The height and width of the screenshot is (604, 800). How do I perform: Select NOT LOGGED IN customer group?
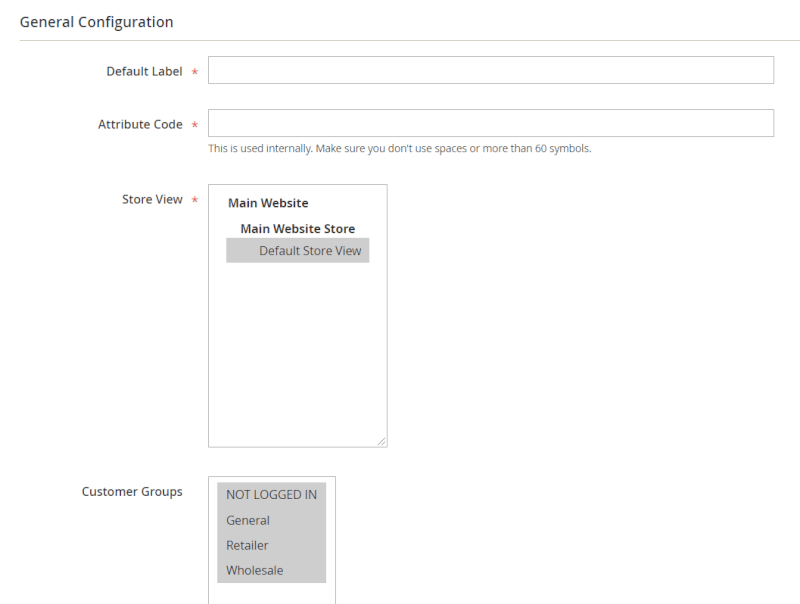[x=271, y=495]
